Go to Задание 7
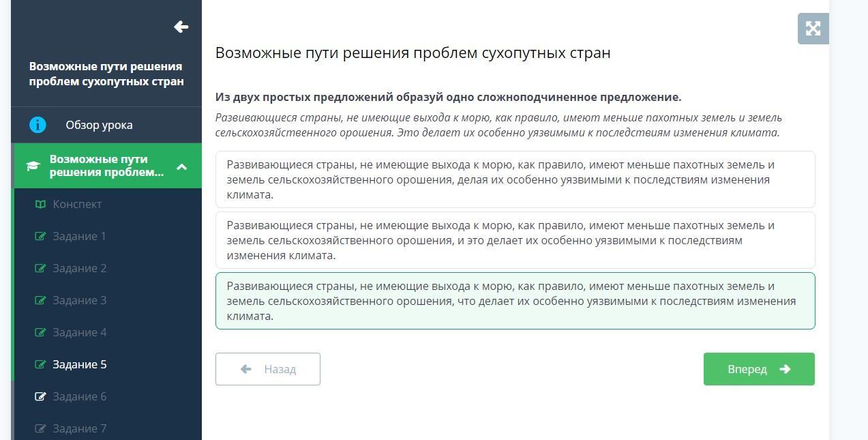Viewport: 868px width, 440px height. pos(80,428)
